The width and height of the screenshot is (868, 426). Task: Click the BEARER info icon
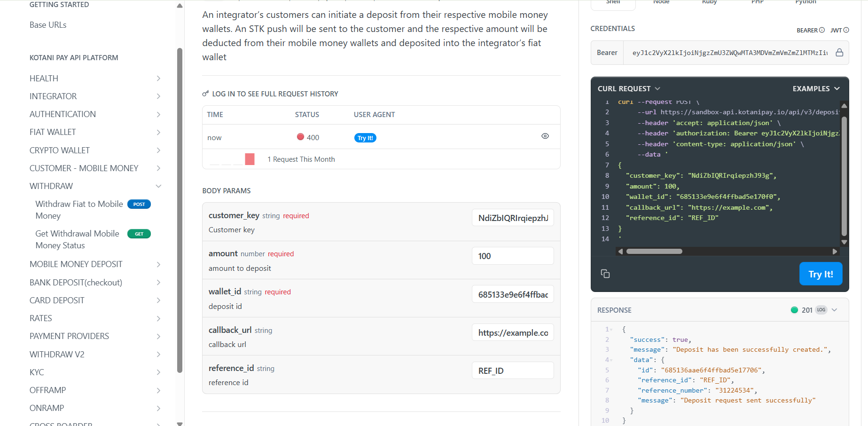pyautogui.click(x=822, y=30)
